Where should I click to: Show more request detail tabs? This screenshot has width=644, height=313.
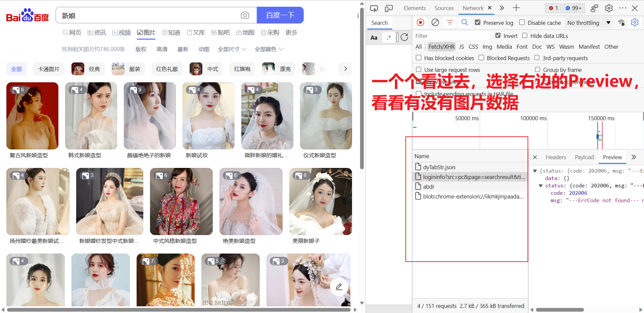(x=634, y=157)
